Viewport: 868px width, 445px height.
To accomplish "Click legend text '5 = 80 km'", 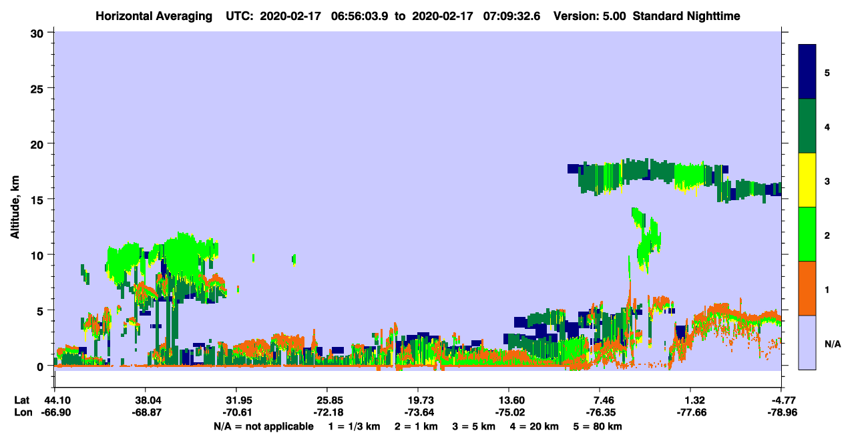I will (x=598, y=426).
